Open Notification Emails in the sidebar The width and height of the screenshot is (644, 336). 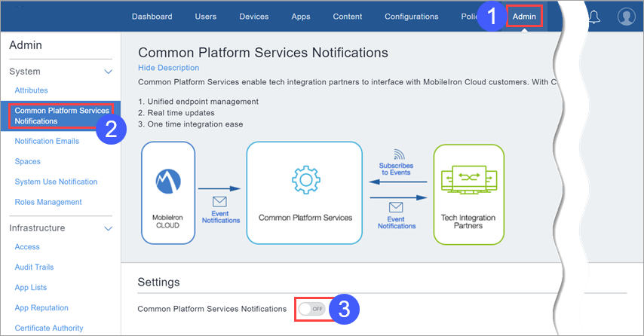47,141
